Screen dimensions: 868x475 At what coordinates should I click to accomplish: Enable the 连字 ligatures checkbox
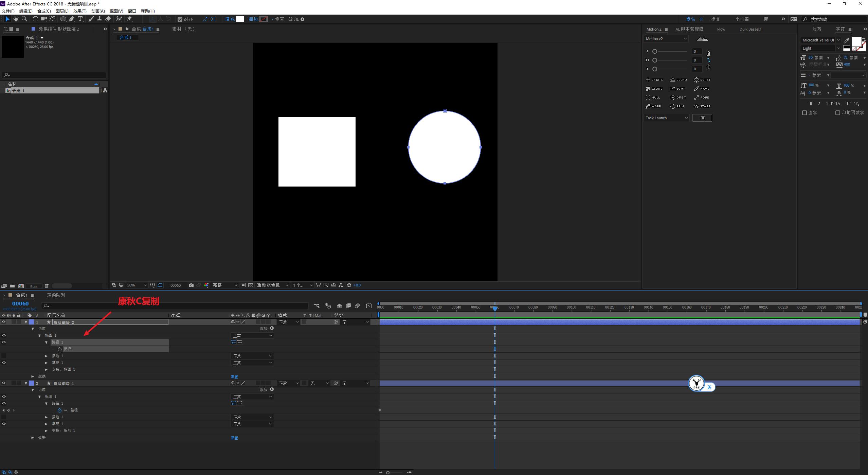pyautogui.click(x=804, y=113)
